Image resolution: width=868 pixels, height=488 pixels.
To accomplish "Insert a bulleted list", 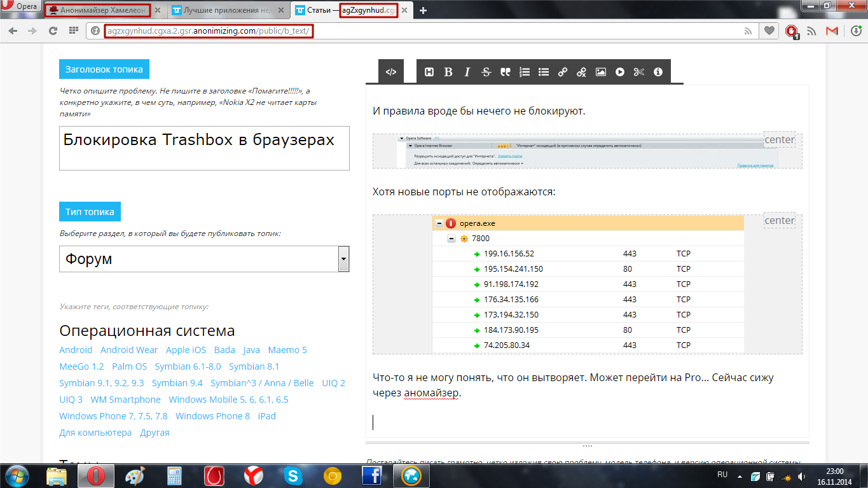I will pos(544,72).
